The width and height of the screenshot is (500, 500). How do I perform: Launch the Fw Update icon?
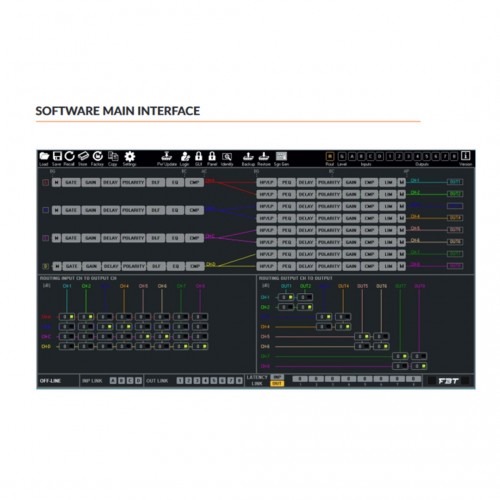tap(167, 156)
